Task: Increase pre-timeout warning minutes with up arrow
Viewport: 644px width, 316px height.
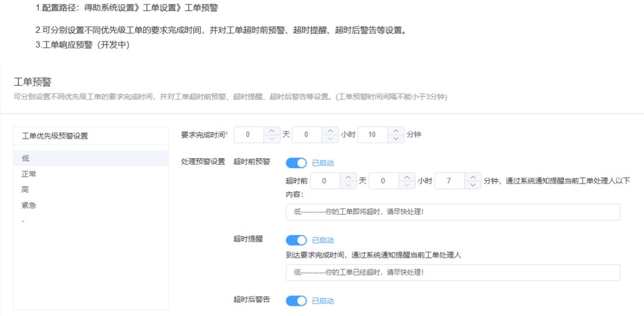Action: pyautogui.click(x=473, y=176)
